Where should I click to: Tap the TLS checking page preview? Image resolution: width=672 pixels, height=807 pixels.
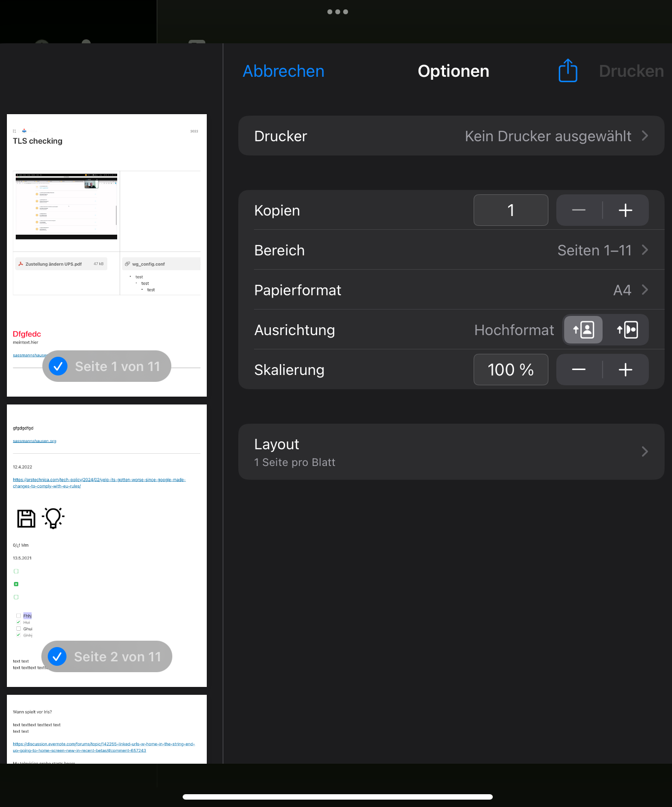click(107, 255)
